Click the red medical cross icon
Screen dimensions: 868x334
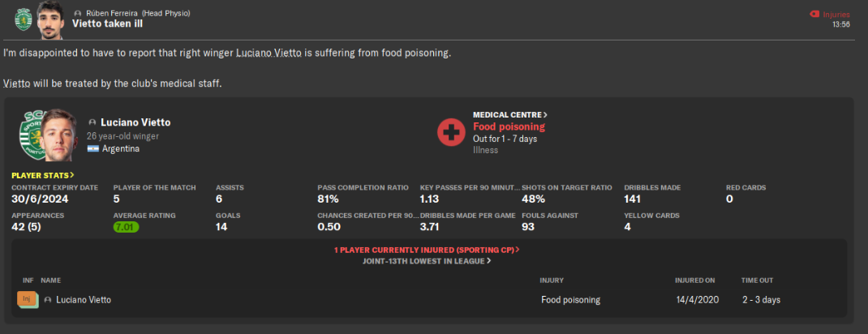[451, 132]
